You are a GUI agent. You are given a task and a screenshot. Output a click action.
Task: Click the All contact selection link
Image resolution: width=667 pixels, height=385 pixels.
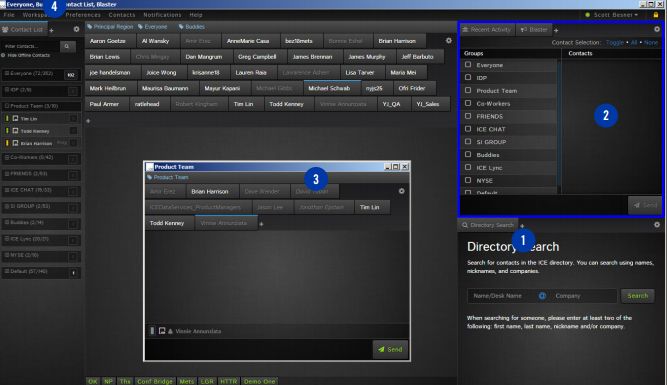tap(634, 43)
